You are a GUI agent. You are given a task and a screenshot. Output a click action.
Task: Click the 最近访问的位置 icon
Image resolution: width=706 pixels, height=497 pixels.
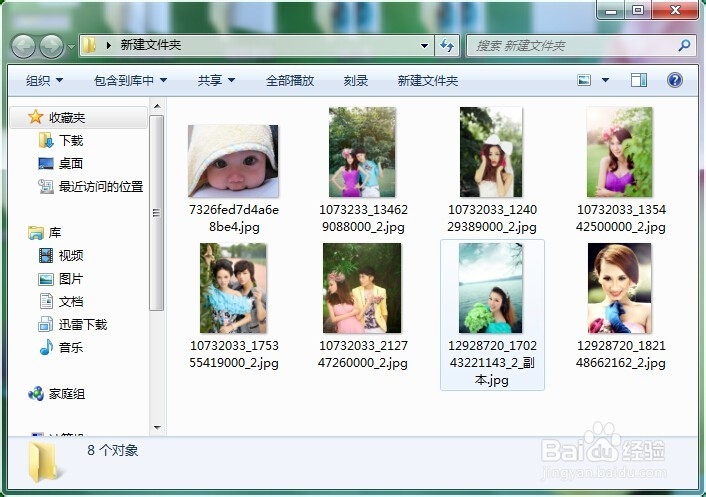click(x=46, y=186)
